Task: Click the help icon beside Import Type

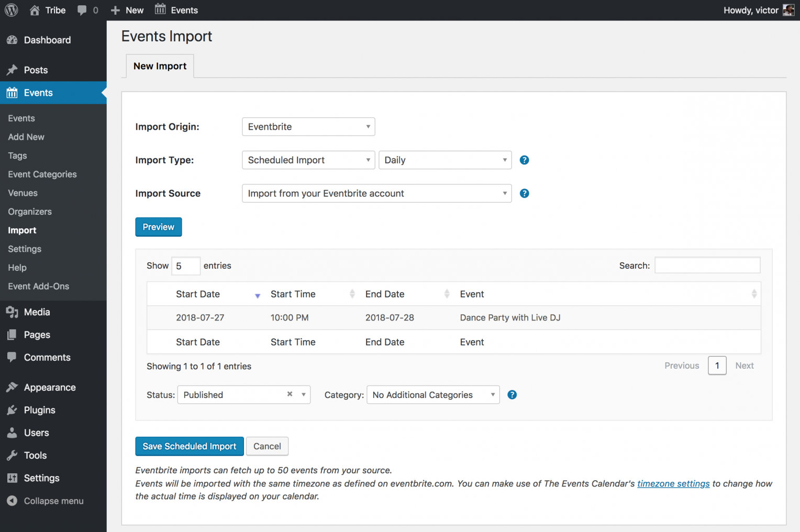Action: point(524,160)
